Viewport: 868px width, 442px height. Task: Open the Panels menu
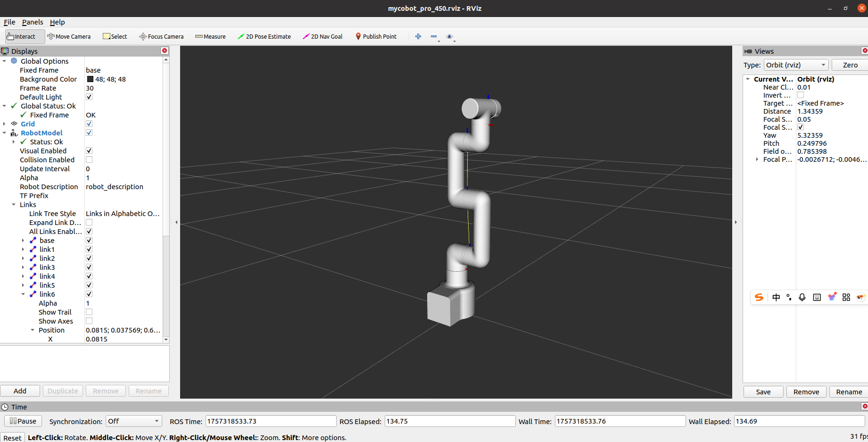click(x=33, y=22)
